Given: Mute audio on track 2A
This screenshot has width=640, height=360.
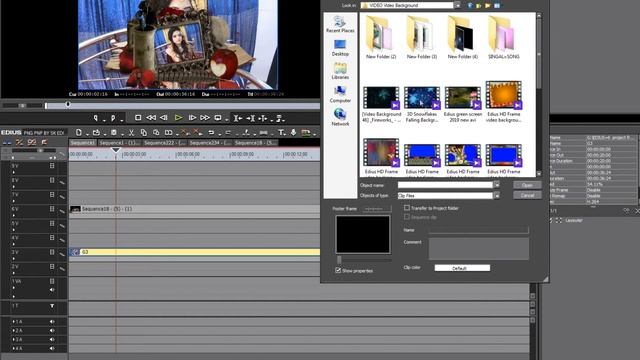Looking at the screenshot, I should click(x=52, y=331).
